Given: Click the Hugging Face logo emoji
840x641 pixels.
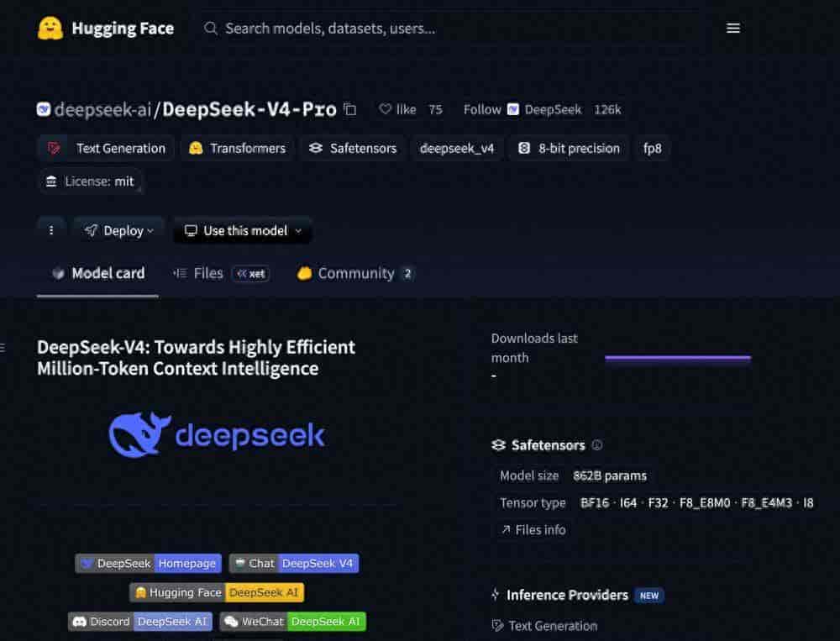Looking at the screenshot, I should pos(50,28).
